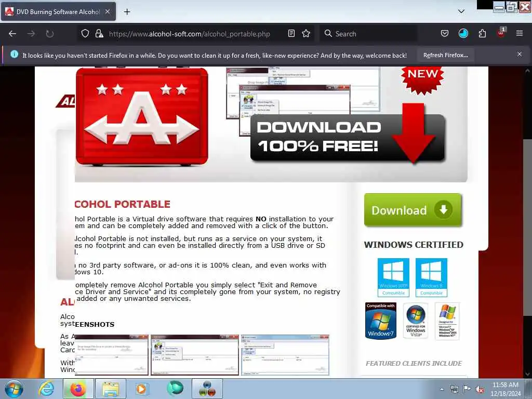The image size is (532, 399).
Task: Save page to Pocket
Action: pyautogui.click(x=445, y=34)
